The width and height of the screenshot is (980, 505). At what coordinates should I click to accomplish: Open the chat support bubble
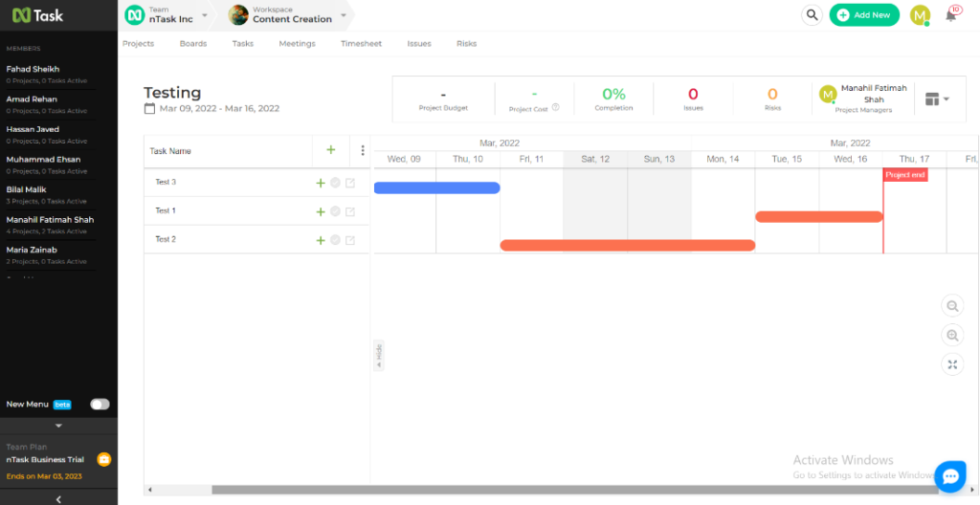[x=949, y=475]
